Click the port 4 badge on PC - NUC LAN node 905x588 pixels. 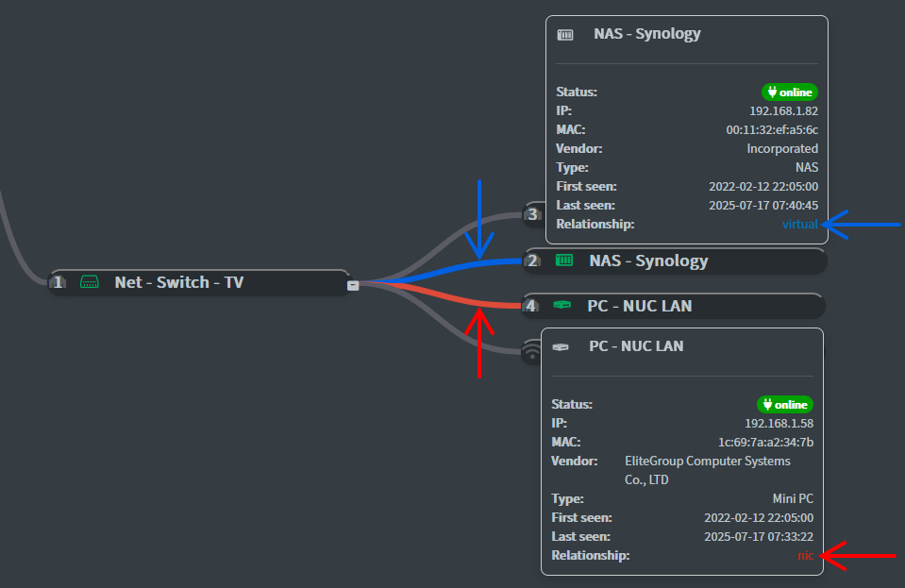[532, 306]
